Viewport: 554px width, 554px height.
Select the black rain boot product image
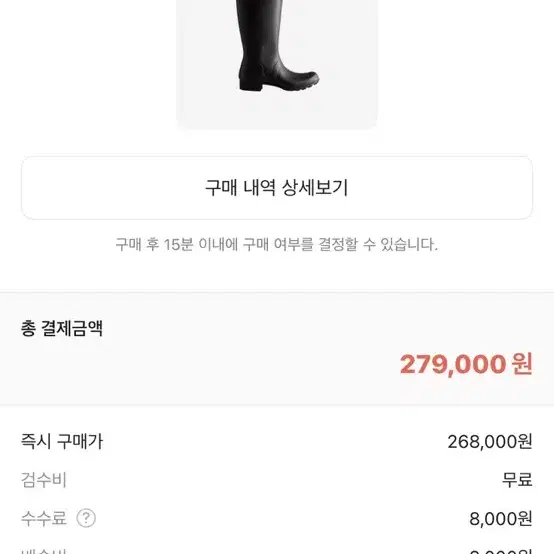(277, 64)
